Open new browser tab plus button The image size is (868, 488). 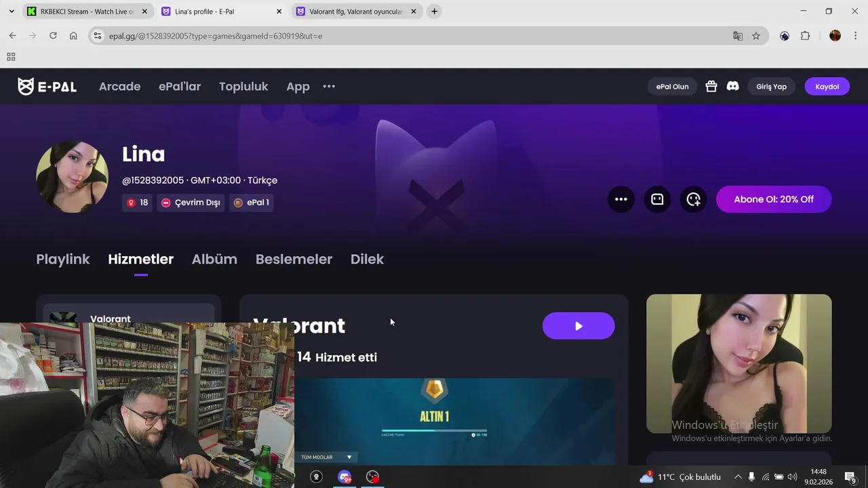(x=434, y=12)
